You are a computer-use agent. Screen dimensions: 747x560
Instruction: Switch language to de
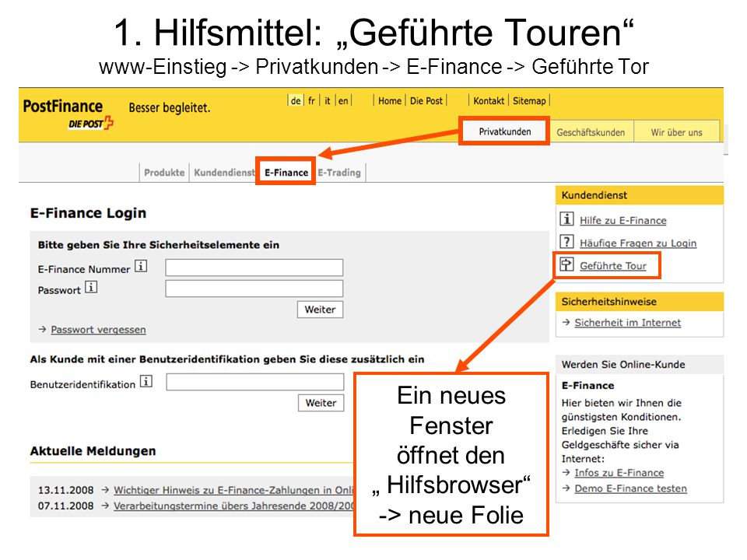point(296,101)
